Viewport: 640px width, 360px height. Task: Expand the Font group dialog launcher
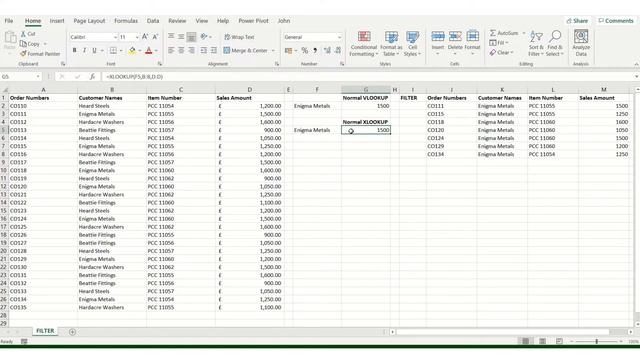[x=160, y=64]
